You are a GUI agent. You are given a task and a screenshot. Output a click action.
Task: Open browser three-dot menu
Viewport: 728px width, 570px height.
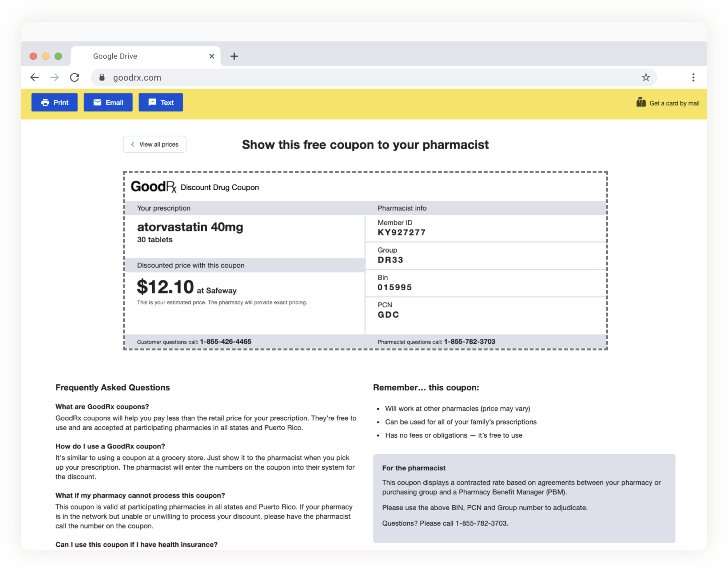pyautogui.click(x=693, y=77)
